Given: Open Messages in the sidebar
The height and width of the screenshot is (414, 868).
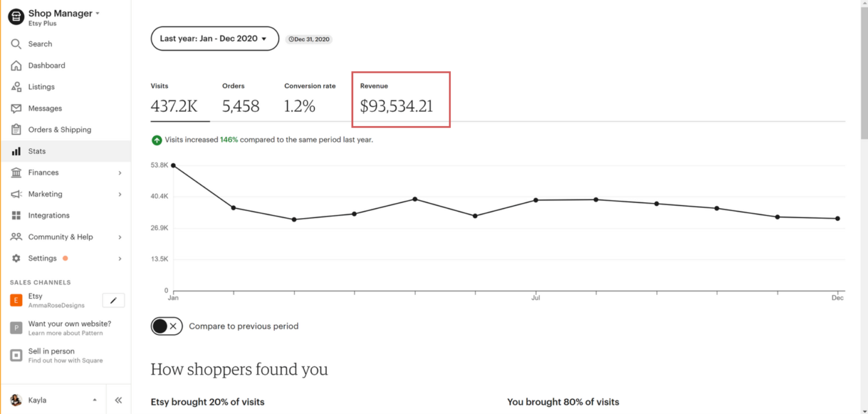Looking at the screenshot, I should point(45,108).
